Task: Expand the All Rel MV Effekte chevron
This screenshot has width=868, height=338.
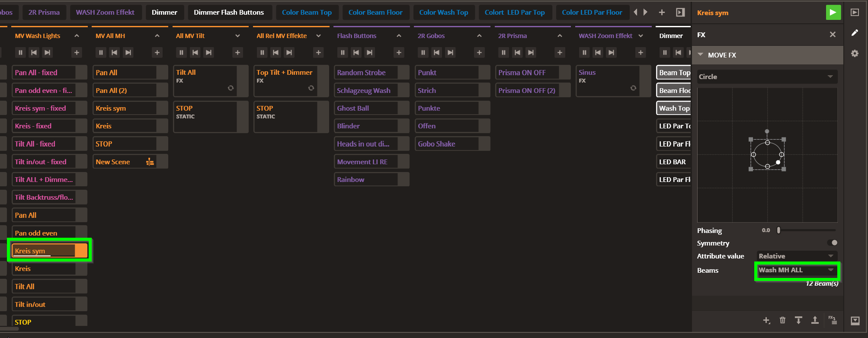Action: (318, 35)
